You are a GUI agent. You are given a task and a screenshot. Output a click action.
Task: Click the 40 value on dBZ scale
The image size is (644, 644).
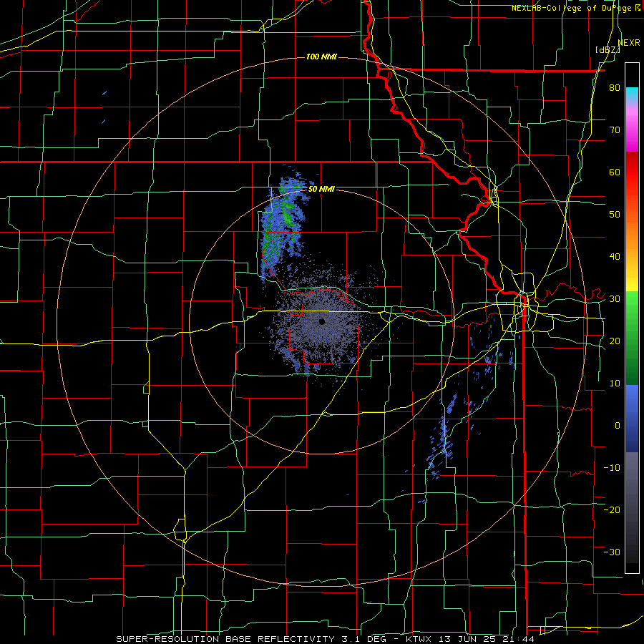pos(615,257)
